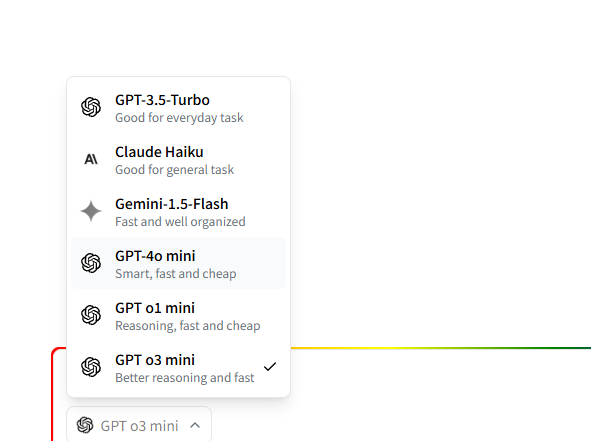The height and width of the screenshot is (441, 591).
Task: Click 'Smart, fast and cheap' description text
Action: tap(176, 274)
